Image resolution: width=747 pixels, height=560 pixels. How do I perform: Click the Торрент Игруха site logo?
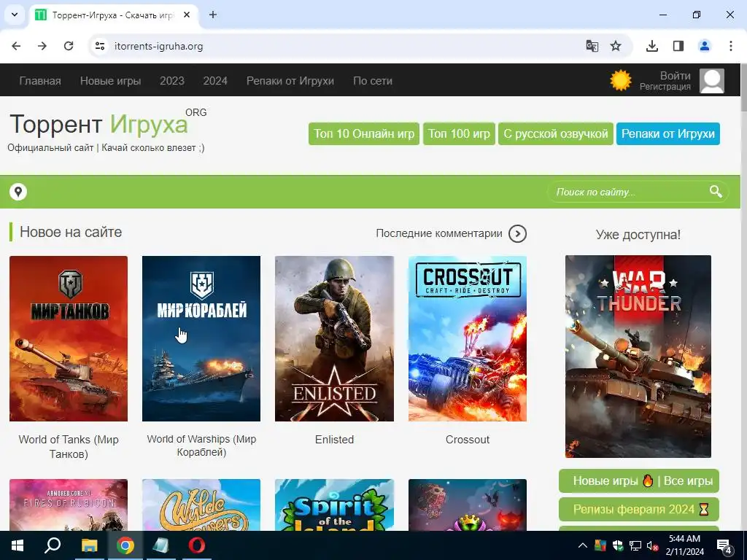click(x=108, y=124)
